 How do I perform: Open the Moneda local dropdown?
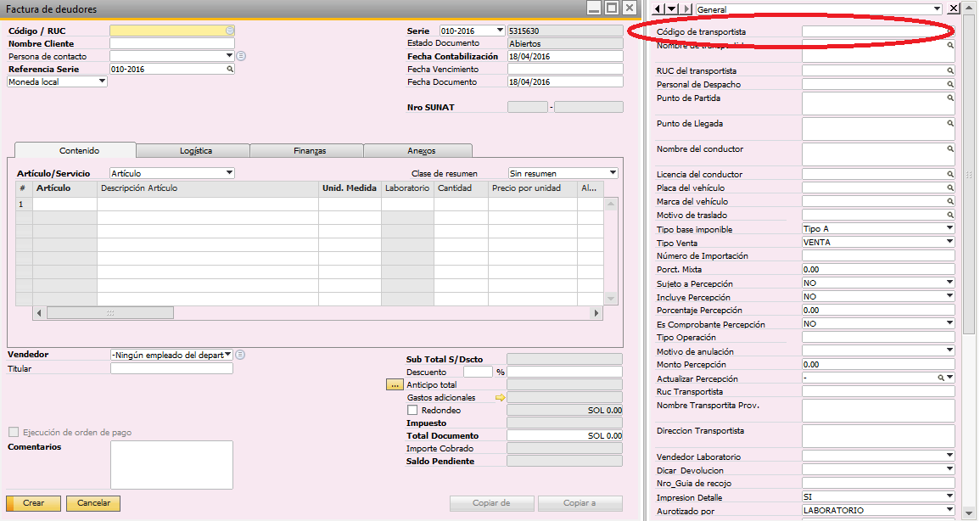pyautogui.click(x=102, y=81)
